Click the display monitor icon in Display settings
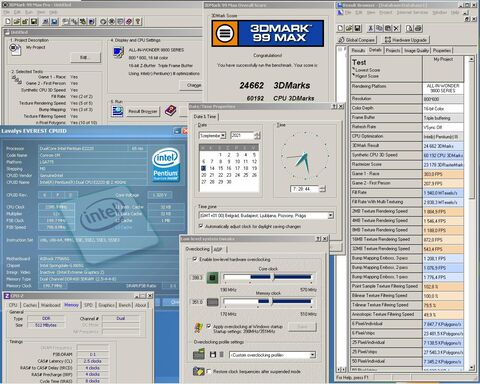The image size is (480, 384). pos(118,53)
